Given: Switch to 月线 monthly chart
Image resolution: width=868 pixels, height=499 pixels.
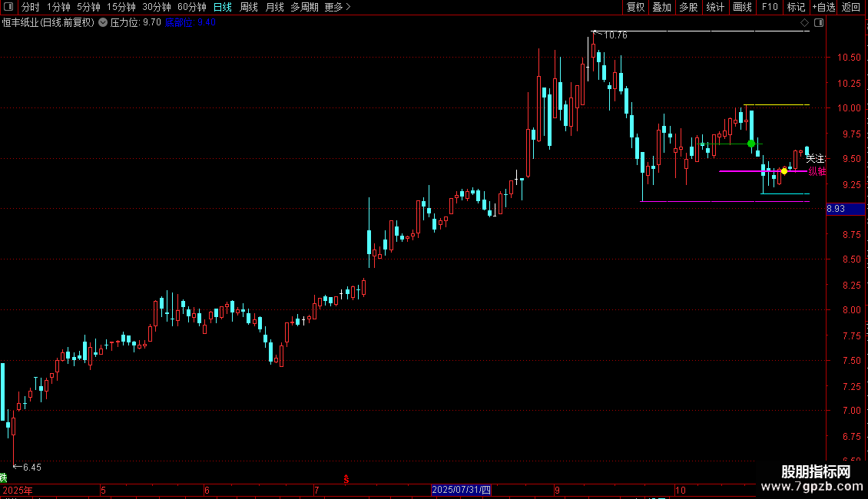Looking at the screenshot, I should click(274, 7).
